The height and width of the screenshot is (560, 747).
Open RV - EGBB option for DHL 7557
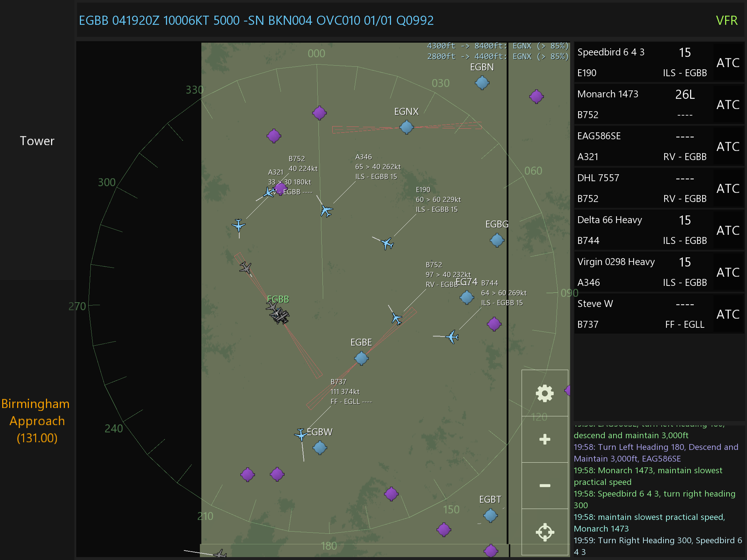pos(685,199)
